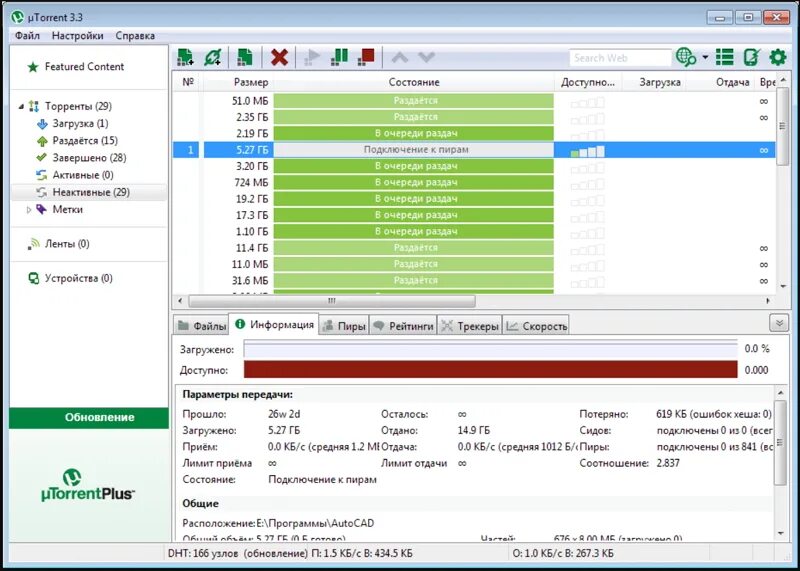
Task: Click the globe web search icon
Action: tap(686, 57)
